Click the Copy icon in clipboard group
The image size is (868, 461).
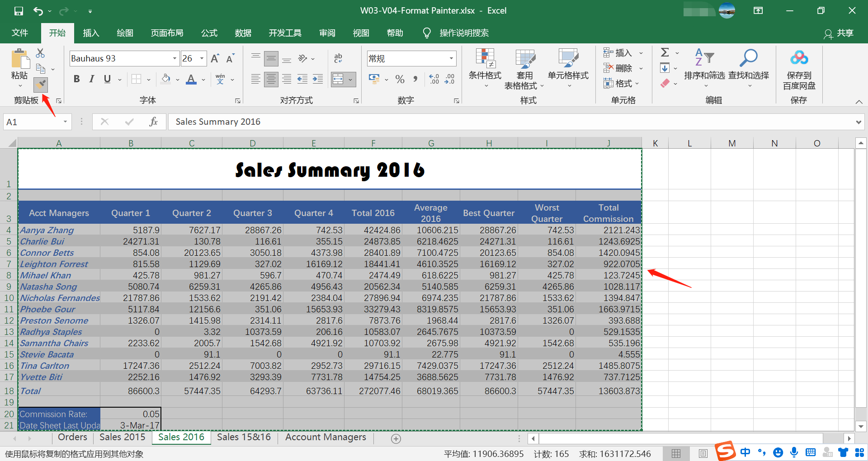tap(41, 69)
